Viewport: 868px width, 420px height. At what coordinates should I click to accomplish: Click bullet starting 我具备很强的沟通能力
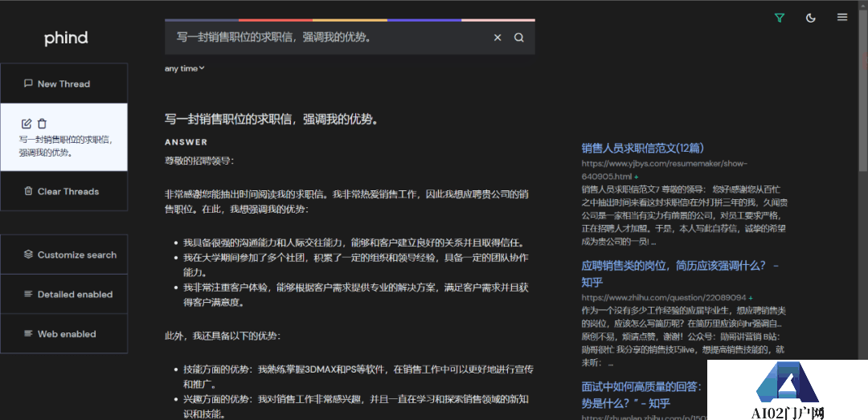(x=353, y=243)
